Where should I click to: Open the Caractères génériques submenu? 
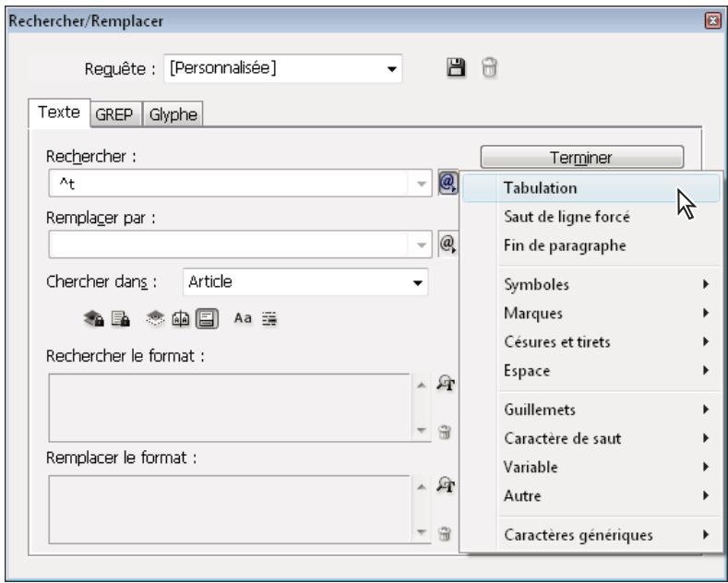tap(608, 535)
